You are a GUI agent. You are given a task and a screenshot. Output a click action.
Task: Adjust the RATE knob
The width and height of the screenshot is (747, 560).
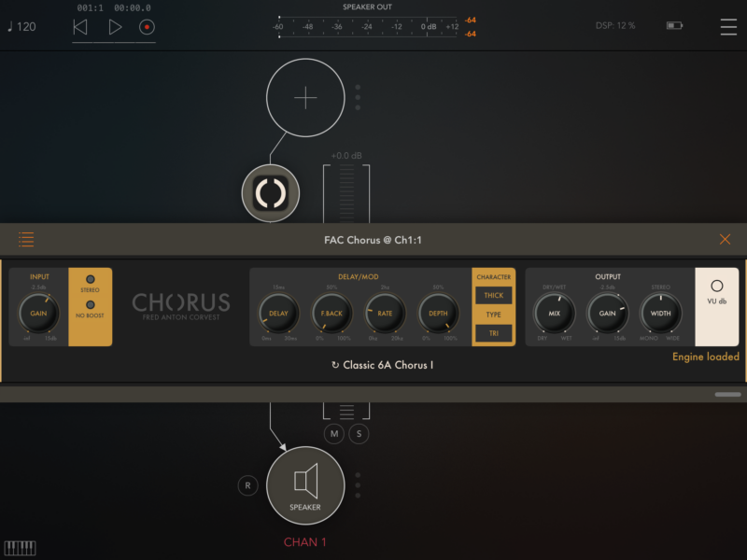[x=385, y=314]
